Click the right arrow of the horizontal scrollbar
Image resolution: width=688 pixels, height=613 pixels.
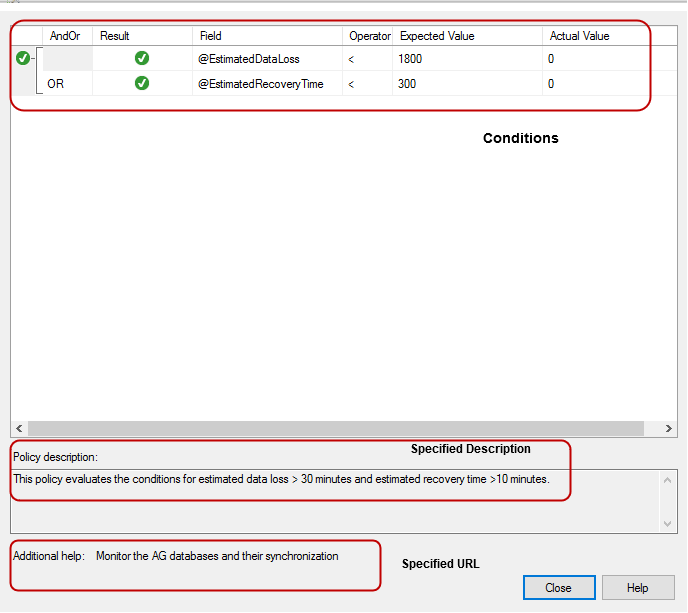point(669,428)
